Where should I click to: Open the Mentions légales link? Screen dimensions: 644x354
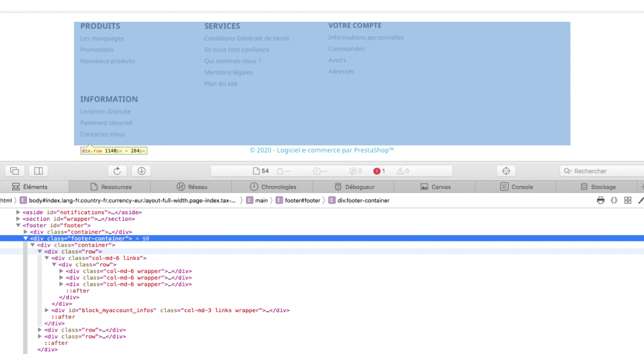[x=229, y=72]
